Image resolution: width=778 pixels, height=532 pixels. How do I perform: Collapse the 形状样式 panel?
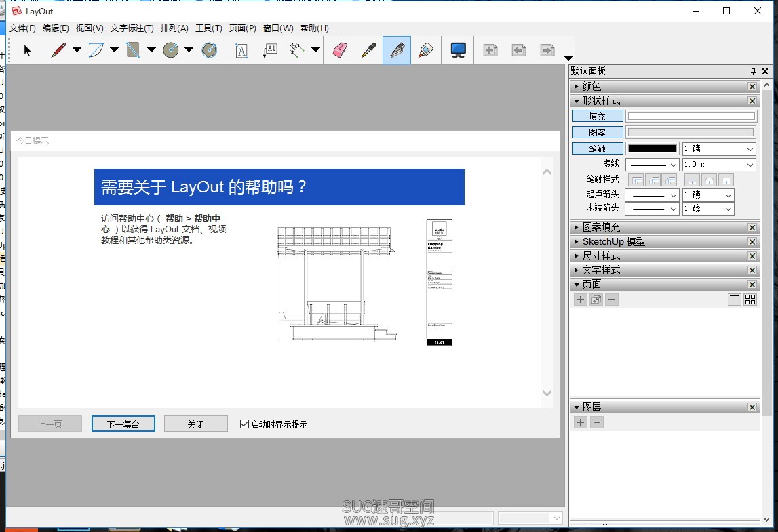point(577,101)
